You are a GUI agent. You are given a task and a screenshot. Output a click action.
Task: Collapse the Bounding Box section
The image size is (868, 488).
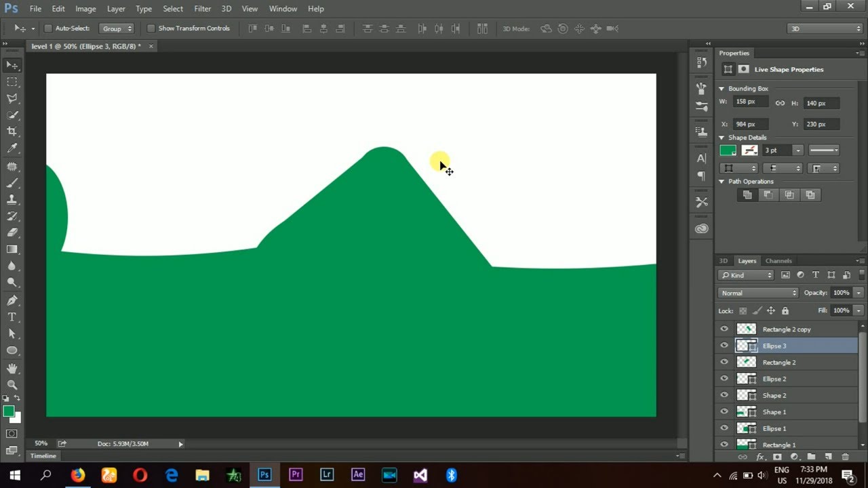coord(722,89)
